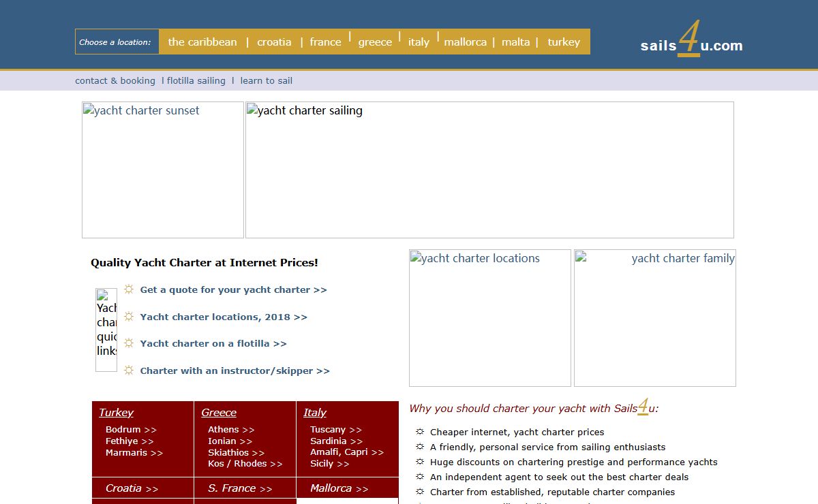The width and height of the screenshot is (818, 504).
Task: Click sun bullet beside Yacht charter locations
Action: pyautogui.click(x=129, y=316)
